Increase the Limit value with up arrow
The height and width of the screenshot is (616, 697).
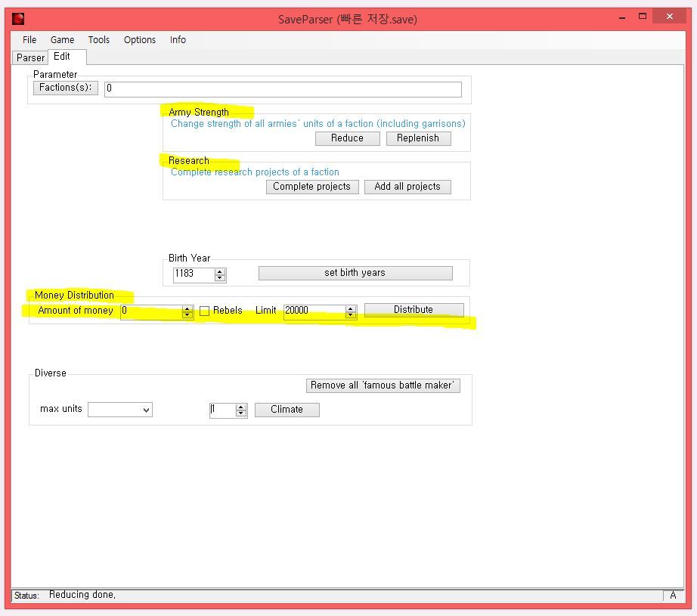point(351,308)
